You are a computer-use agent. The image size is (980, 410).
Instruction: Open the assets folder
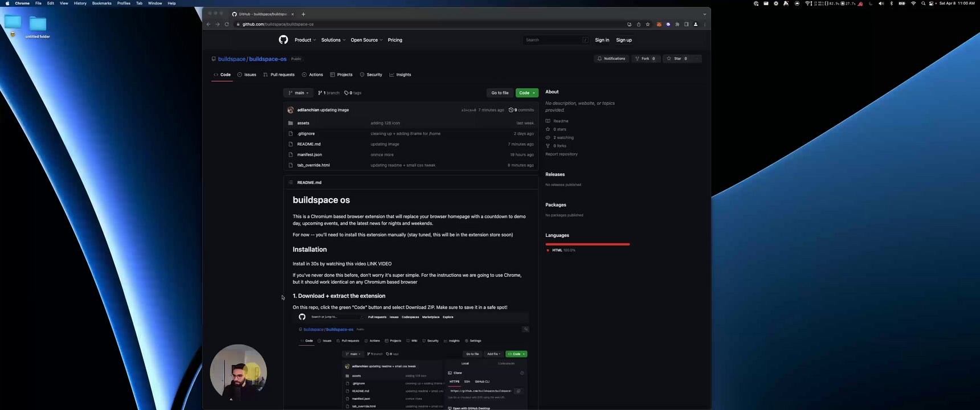click(x=303, y=123)
